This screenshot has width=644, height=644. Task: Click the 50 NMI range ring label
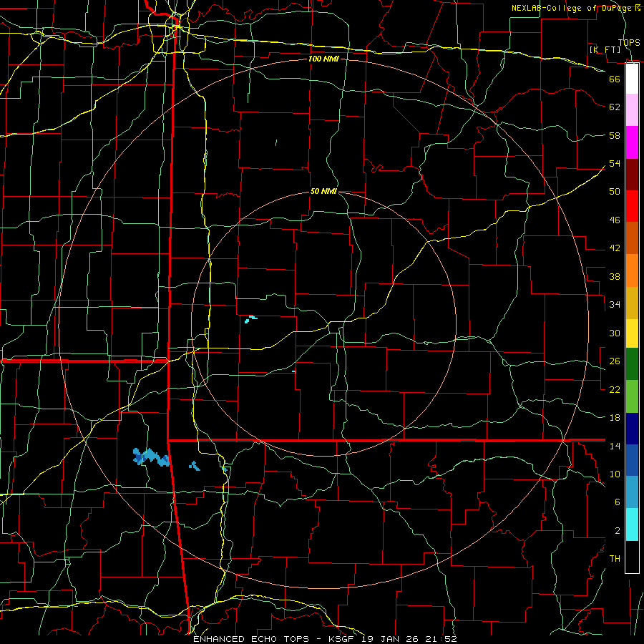(x=323, y=191)
